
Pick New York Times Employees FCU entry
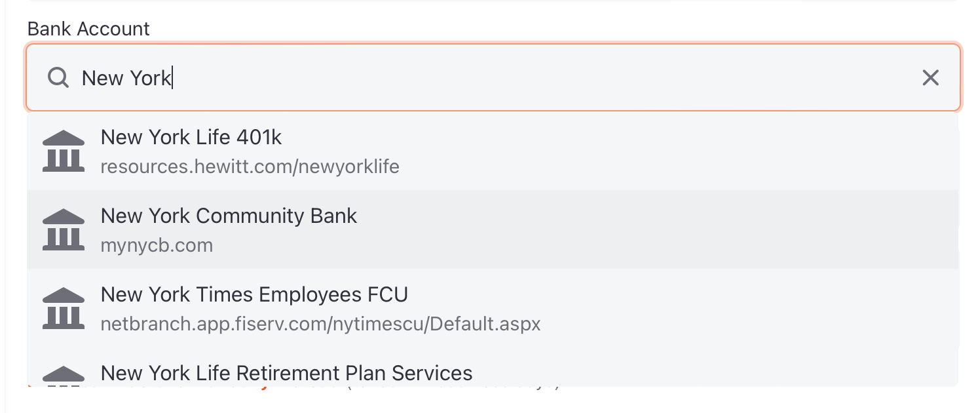click(493, 308)
